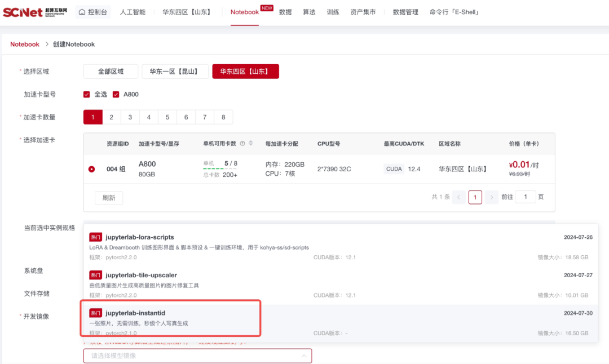Click the 前往 page number field
Viewport: 609px width, 364px height.
(x=526, y=197)
